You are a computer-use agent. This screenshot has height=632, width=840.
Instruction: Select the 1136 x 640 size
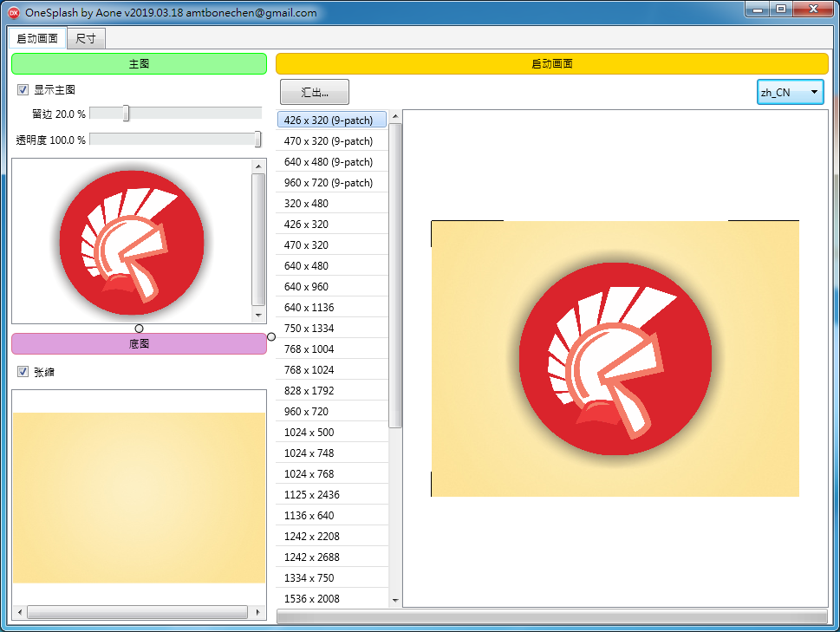[x=332, y=516]
